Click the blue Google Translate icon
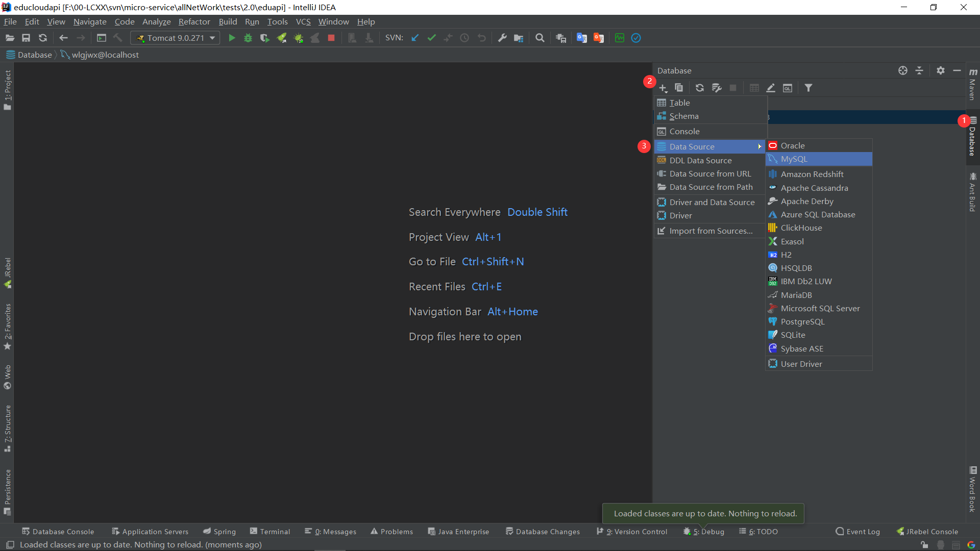Viewport: 980px width, 551px height. [x=581, y=38]
